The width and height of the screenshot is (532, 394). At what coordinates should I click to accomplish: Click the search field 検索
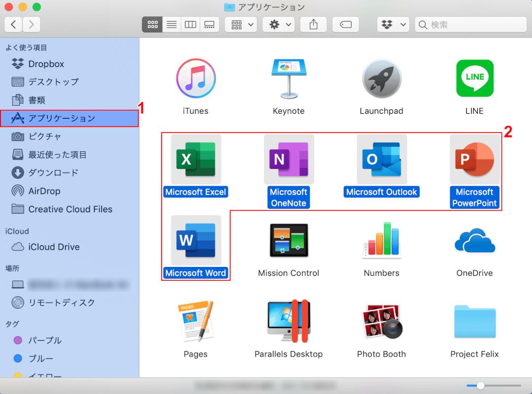point(470,25)
